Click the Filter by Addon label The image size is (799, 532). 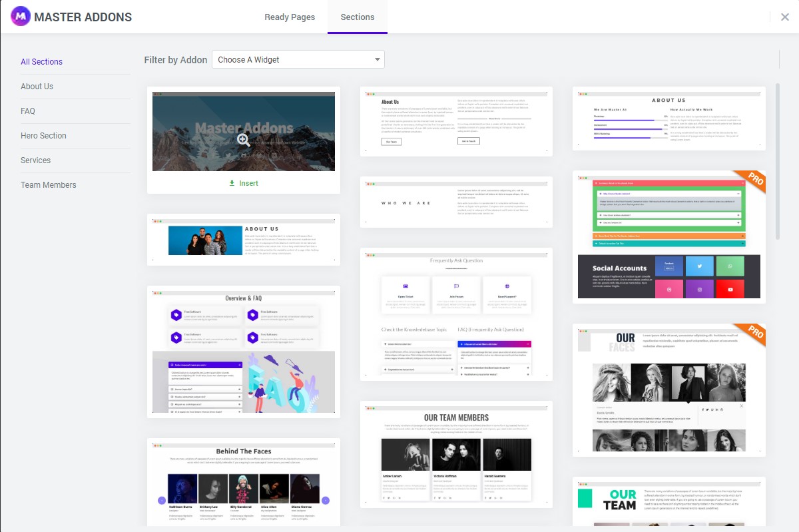176,60
